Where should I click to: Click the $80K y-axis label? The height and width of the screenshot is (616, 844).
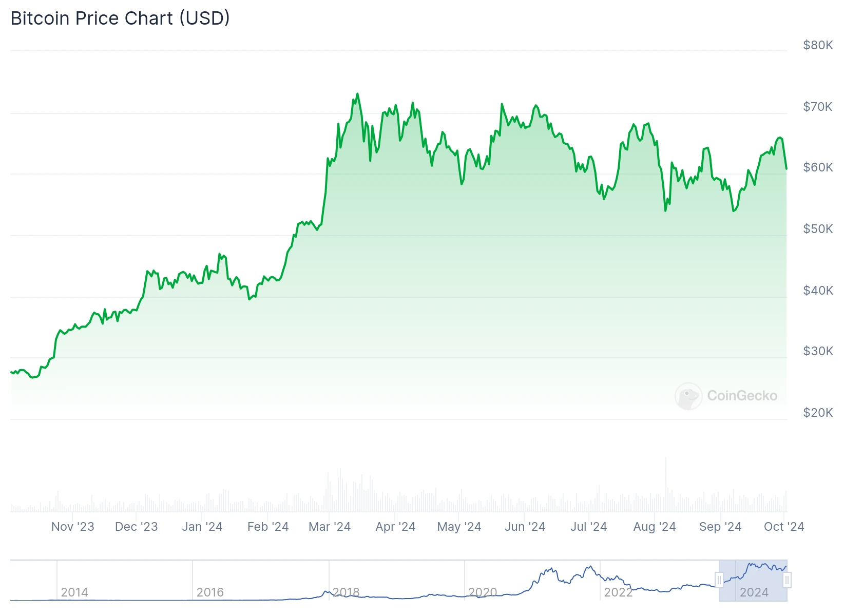[x=818, y=45]
